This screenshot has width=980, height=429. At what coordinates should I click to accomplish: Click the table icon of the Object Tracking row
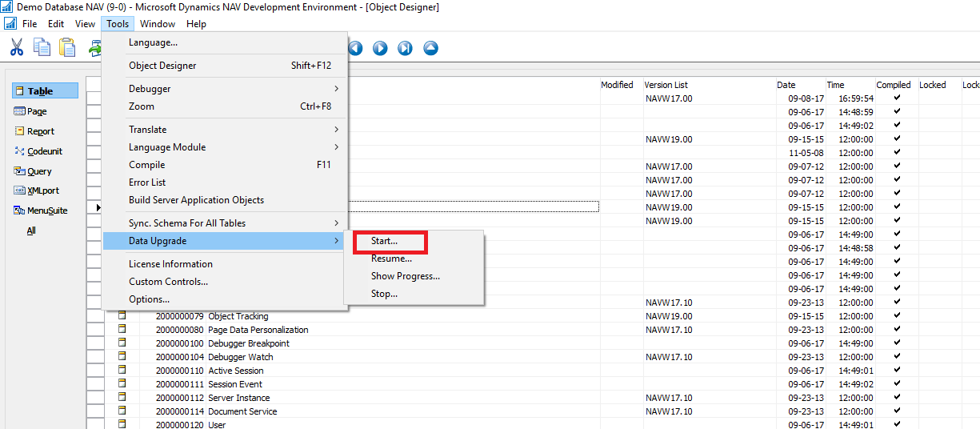point(122,315)
